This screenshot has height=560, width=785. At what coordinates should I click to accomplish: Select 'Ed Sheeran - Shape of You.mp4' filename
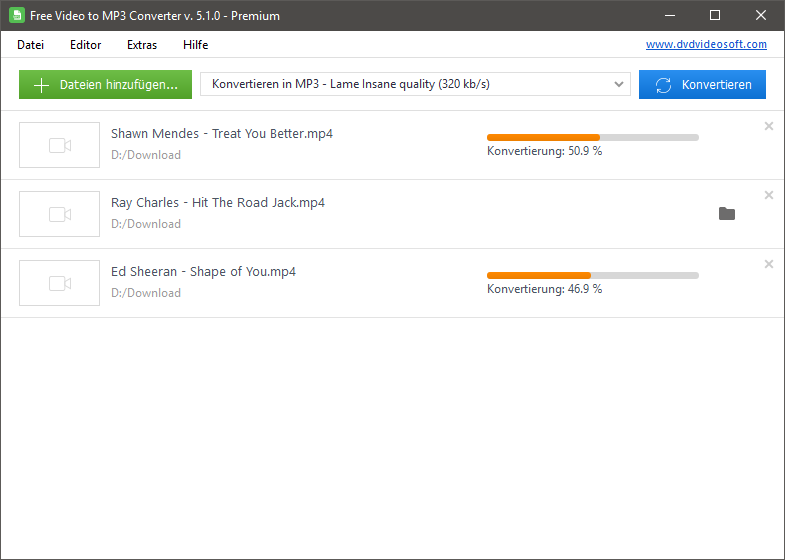click(203, 272)
